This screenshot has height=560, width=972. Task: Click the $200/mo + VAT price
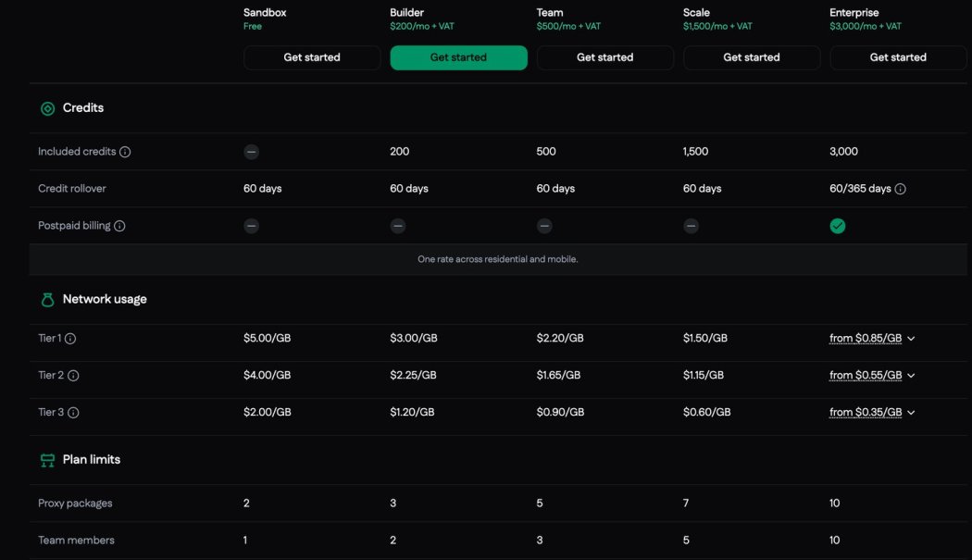[x=422, y=27]
